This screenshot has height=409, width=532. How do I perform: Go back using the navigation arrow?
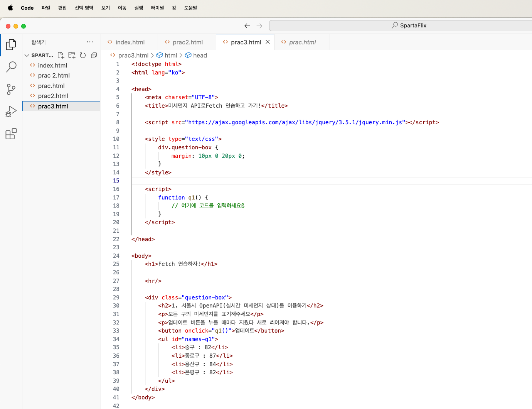pyautogui.click(x=247, y=26)
